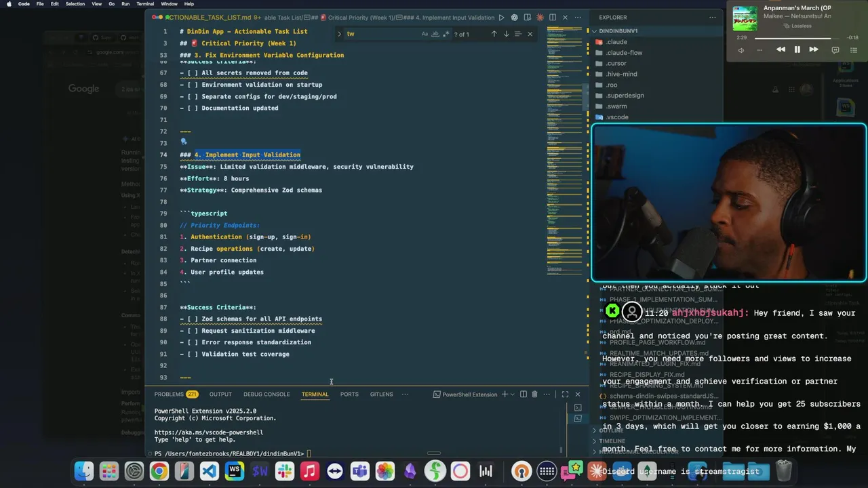Open the Terminal menu in menu bar
The width and height of the screenshot is (868, 488).
pyautogui.click(x=145, y=4)
